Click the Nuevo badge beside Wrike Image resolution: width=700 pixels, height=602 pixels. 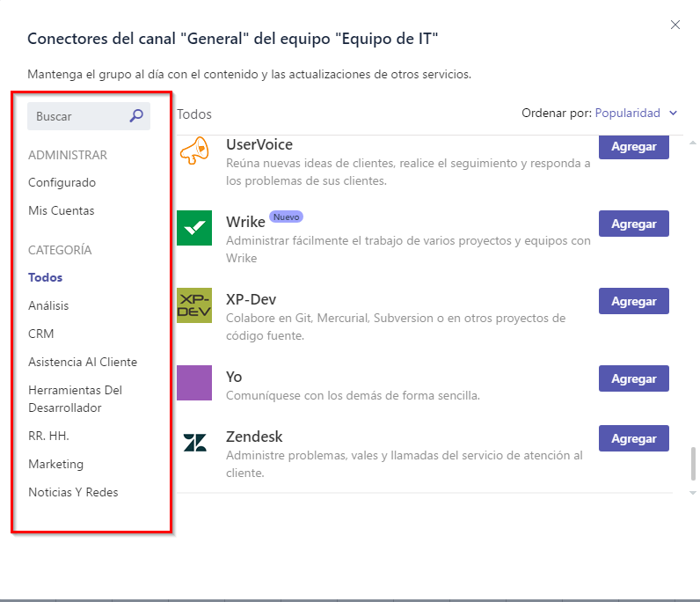click(x=286, y=217)
